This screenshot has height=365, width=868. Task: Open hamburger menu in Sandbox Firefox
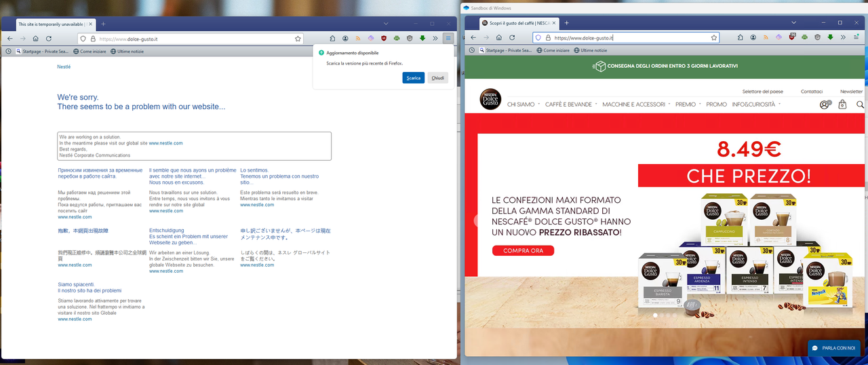856,37
